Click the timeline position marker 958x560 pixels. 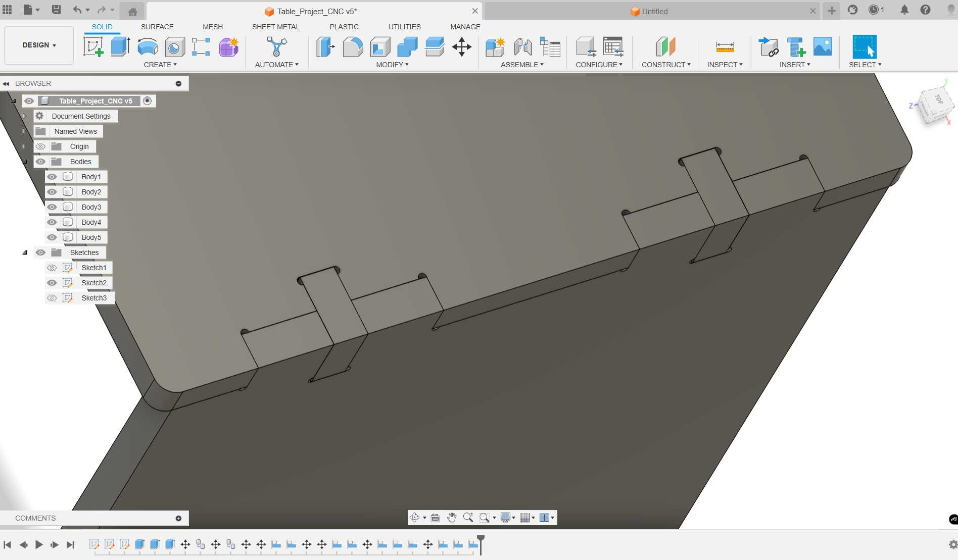coord(481,544)
